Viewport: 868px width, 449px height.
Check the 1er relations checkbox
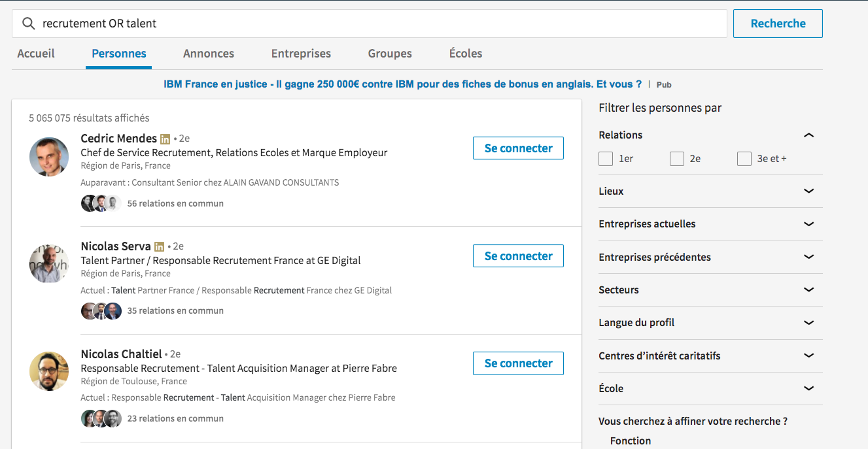click(606, 159)
